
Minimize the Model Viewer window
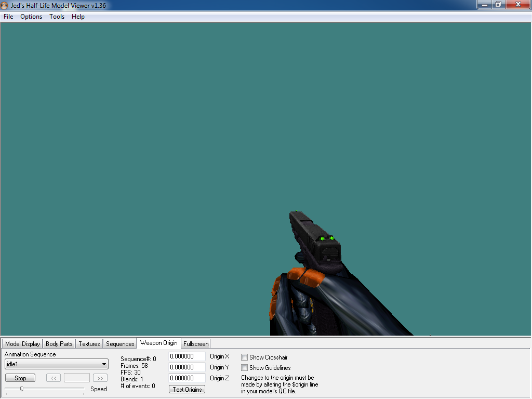click(485, 5)
